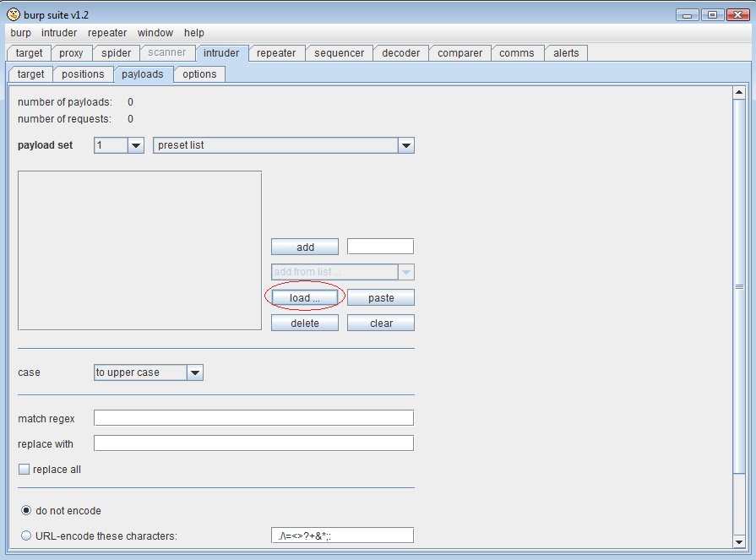Viewport: 756px width, 560px height.
Task: Click the match regex input field
Action: pyautogui.click(x=253, y=418)
